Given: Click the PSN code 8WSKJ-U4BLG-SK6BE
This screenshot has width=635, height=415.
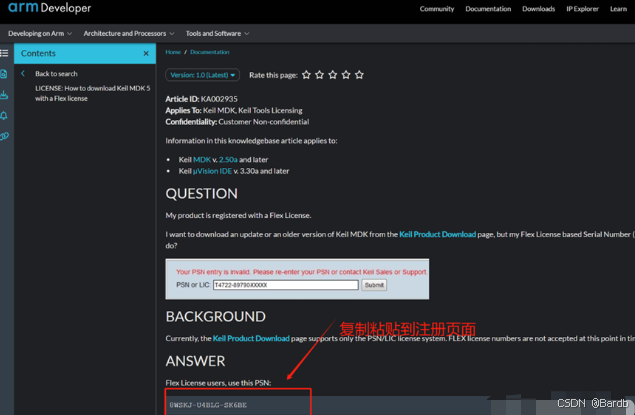Looking at the screenshot, I should (x=208, y=405).
